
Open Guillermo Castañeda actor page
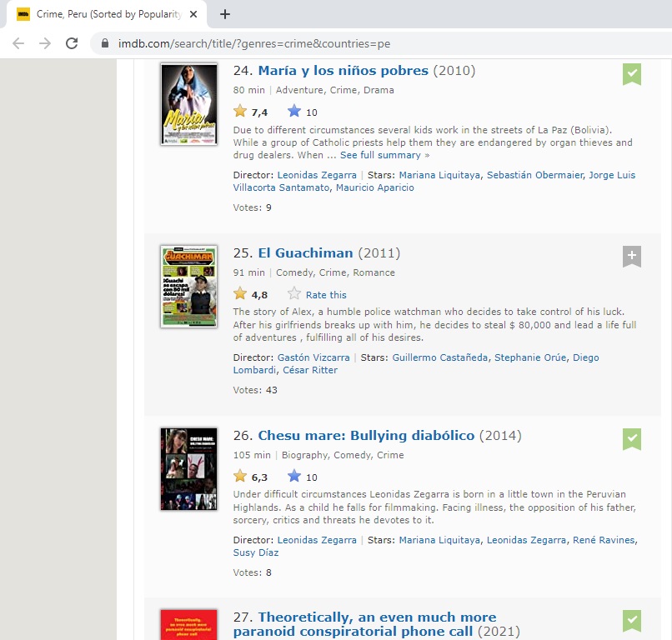tap(439, 357)
